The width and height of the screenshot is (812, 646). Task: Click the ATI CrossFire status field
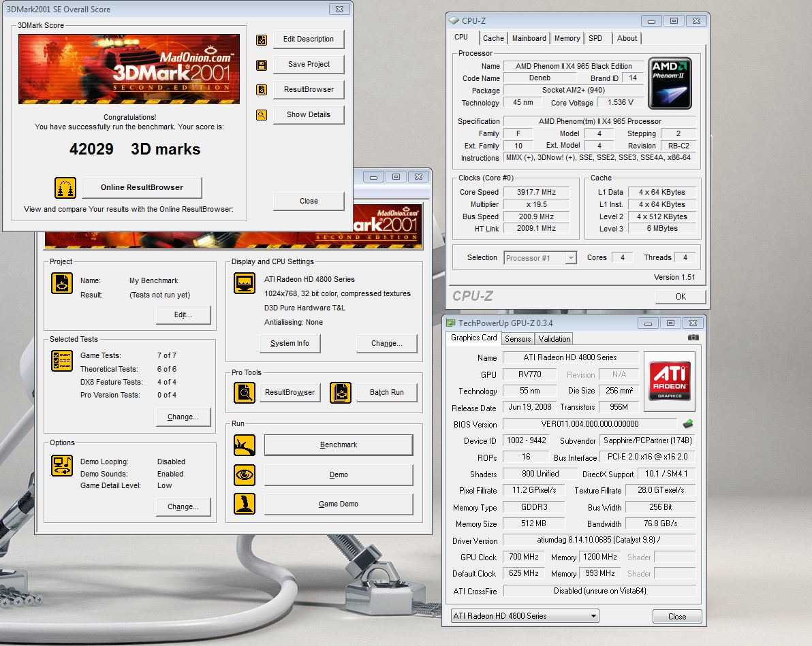coord(599,591)
